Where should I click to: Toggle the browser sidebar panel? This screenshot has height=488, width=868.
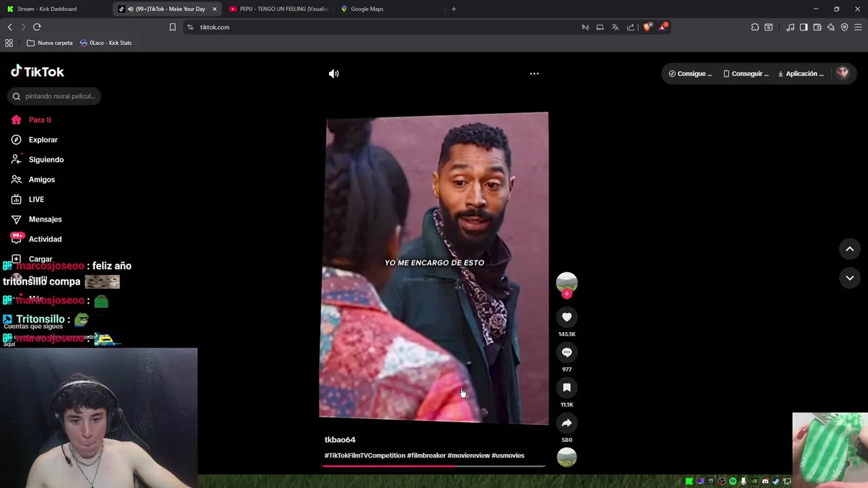point(804,27)
